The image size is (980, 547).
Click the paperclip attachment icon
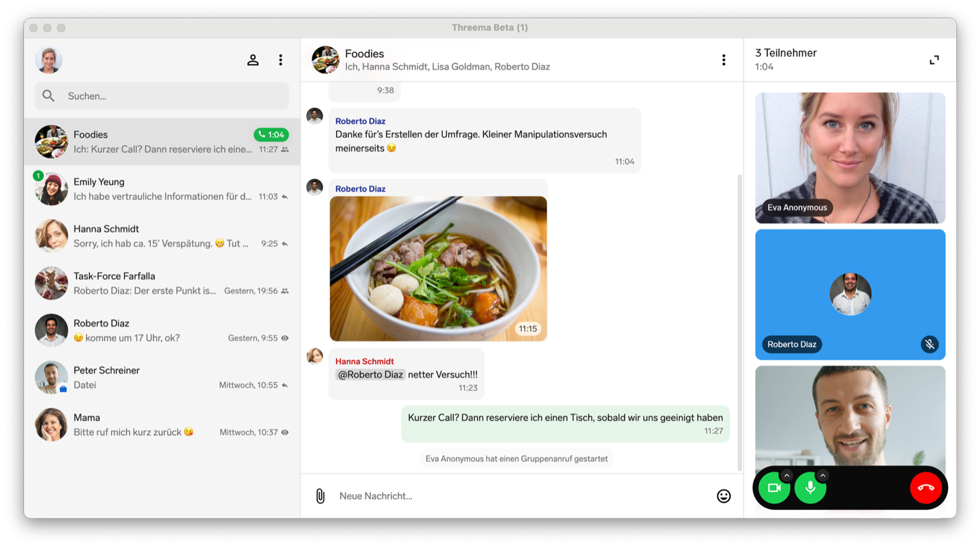pos(320,496)
